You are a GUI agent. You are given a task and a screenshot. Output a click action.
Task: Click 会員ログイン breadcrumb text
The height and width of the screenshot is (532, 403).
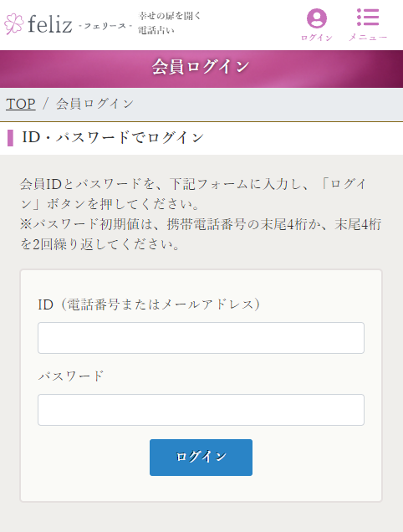click(x=95, y=104)
